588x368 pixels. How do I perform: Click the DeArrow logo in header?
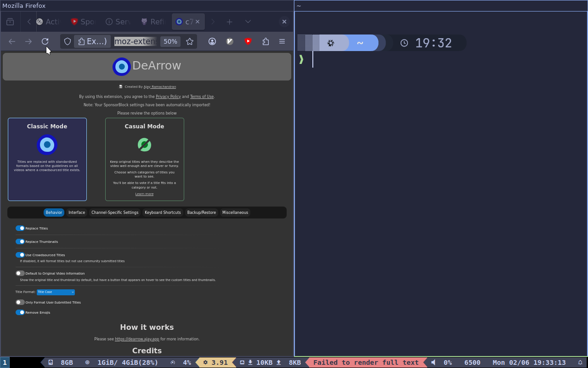click(122, 67)
